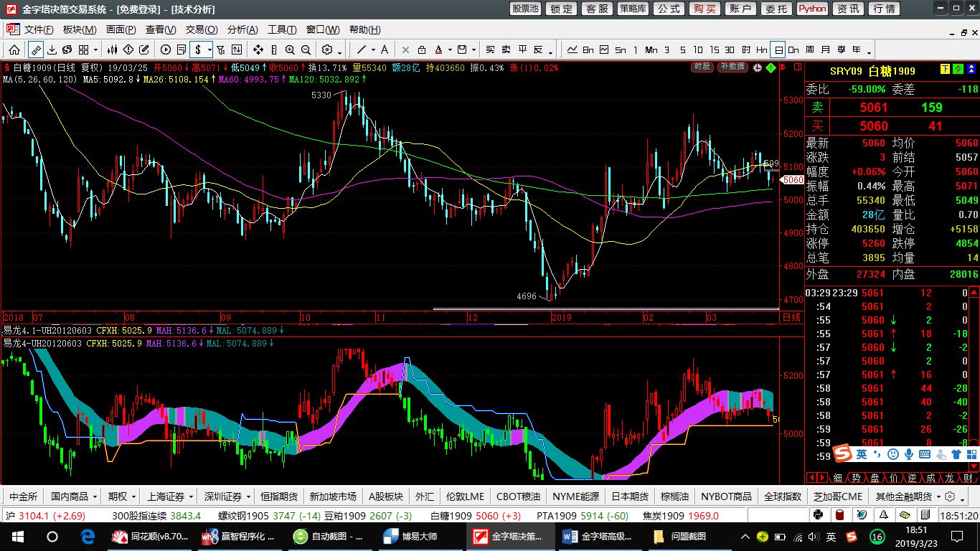Switch chart to yearly period 年

(x=857, y=50)
